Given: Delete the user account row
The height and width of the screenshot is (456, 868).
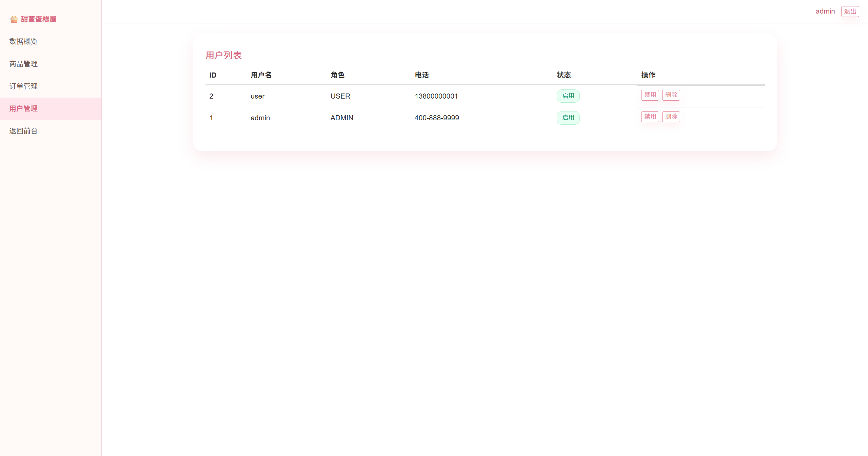Looking at the screenshot, I should pyautogui.click(x=671, y=95).
